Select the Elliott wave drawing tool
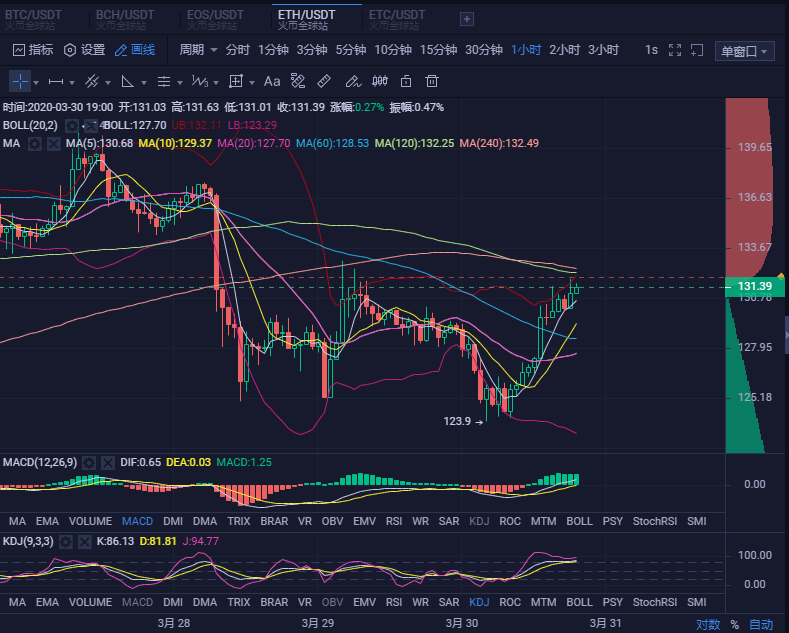789x633 pixels. click(x=200, y=82)
